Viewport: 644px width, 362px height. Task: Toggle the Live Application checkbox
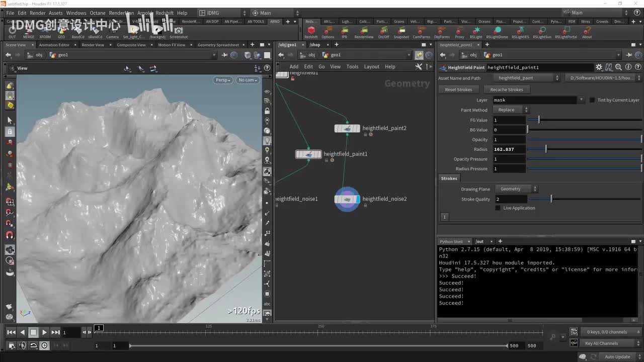tap(498, 208)
